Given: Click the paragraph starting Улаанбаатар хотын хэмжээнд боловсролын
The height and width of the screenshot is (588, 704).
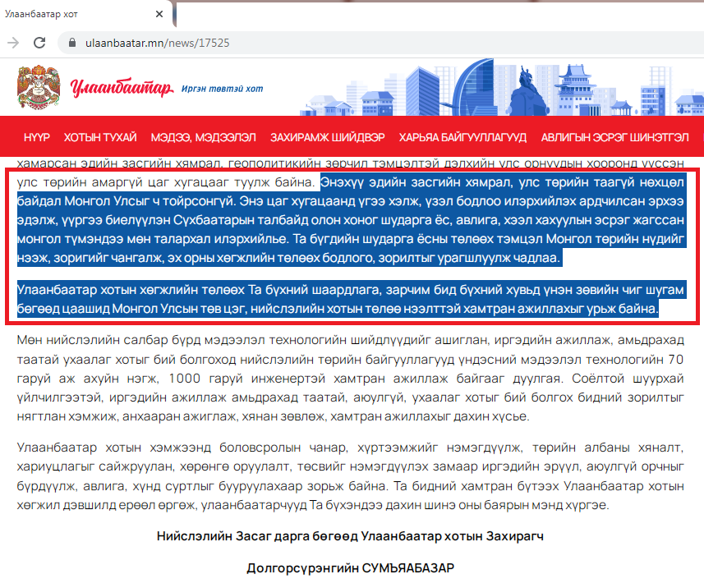Looking at the screenshot, I should 351,476.
